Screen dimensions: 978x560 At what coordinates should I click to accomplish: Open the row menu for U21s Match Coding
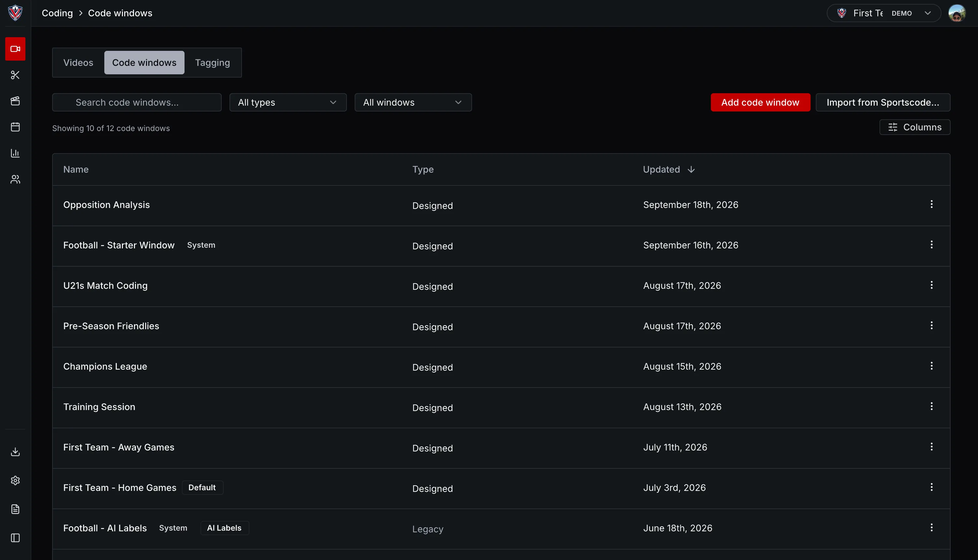(x=931, y=285)
